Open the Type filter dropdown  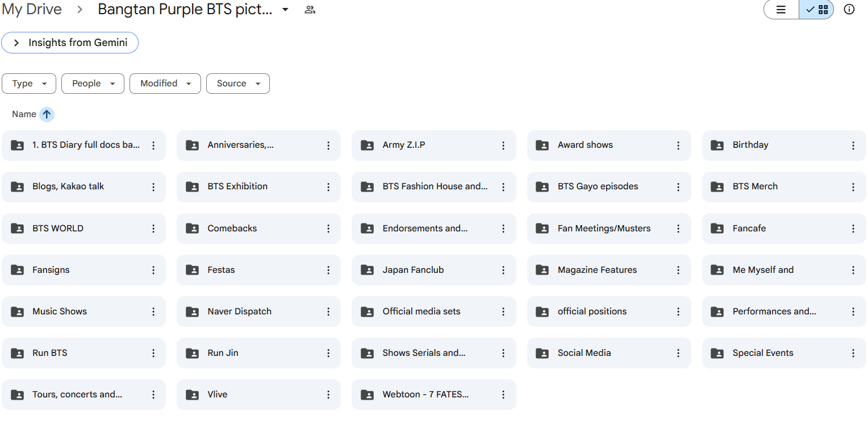click(x=29, y=84)
